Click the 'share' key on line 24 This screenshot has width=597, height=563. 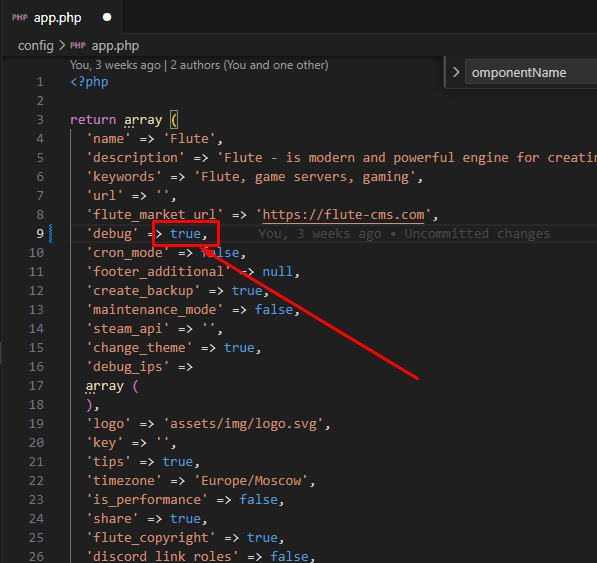click(x=113, y=519)
